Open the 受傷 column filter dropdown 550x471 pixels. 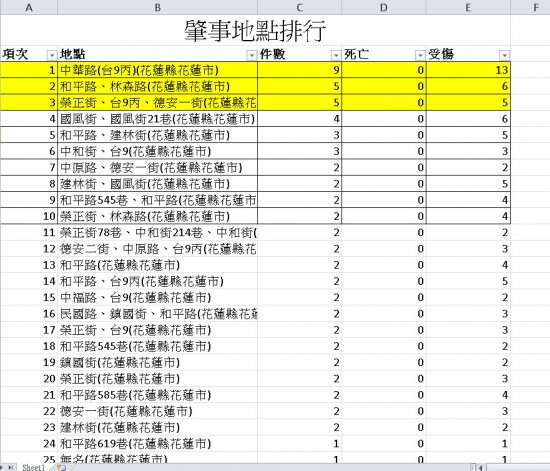(x=504, y=55)
